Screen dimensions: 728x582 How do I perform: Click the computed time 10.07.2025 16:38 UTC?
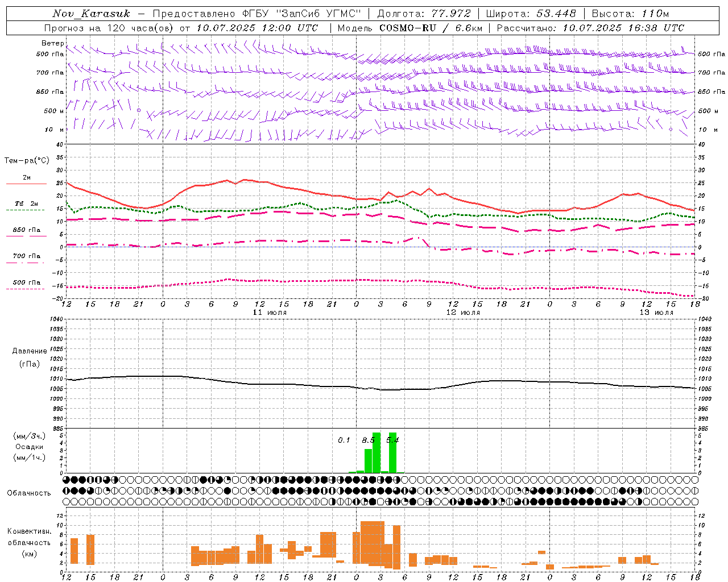(623, 28)
